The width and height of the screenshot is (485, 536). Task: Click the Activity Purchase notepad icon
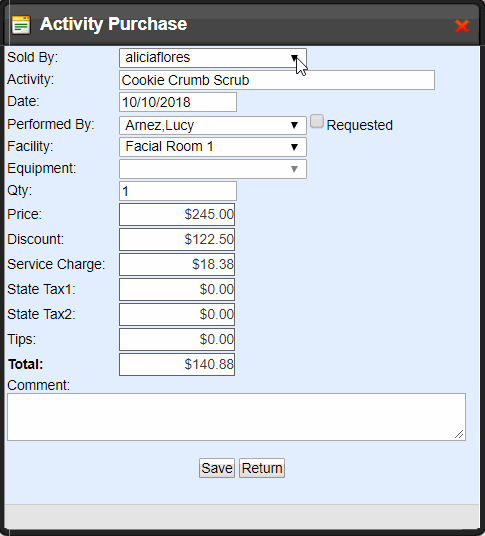pyautogui.click(x=21, y=25)
